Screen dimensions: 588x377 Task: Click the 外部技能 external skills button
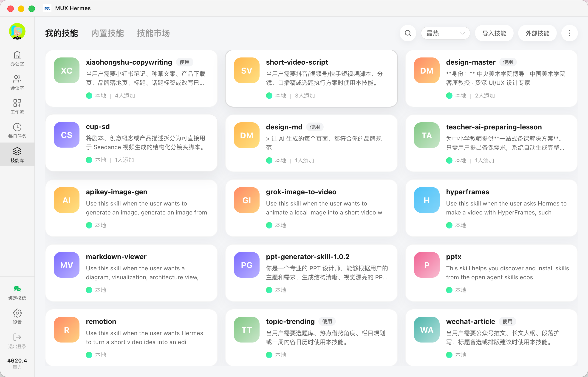[x=537, y=33]
